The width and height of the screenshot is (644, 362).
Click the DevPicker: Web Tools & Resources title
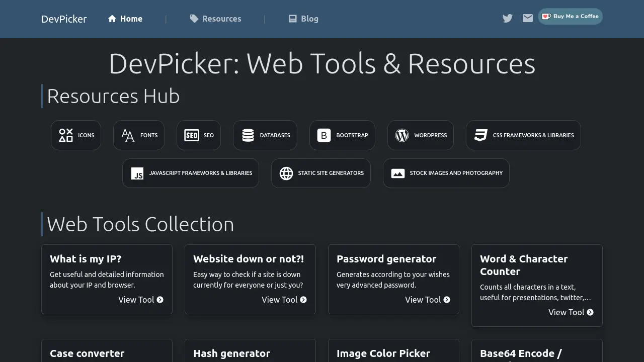(x=322, y=64)
